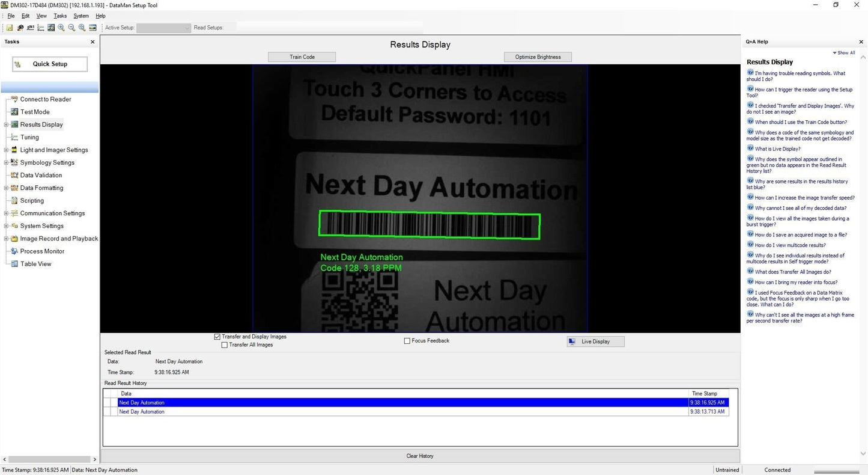Expand the Data Formatting node
The height and width of the screenshot is (475, 868).
(x=7, y=188)
